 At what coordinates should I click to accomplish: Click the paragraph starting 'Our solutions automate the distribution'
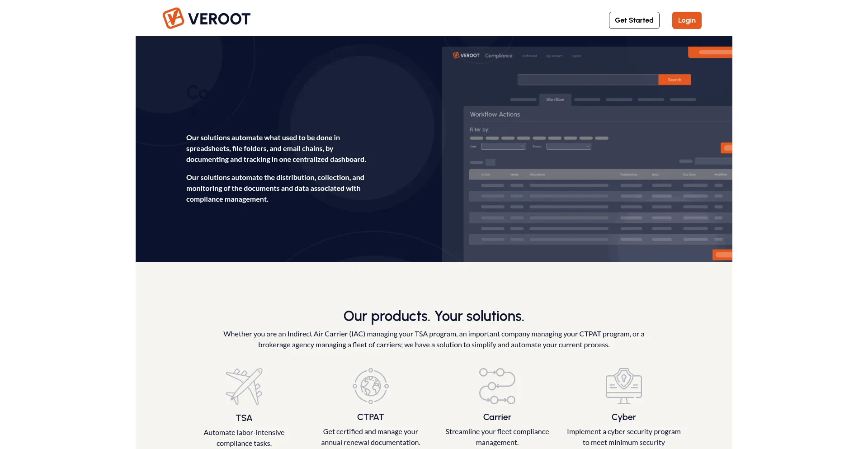(x=275, y=188)
